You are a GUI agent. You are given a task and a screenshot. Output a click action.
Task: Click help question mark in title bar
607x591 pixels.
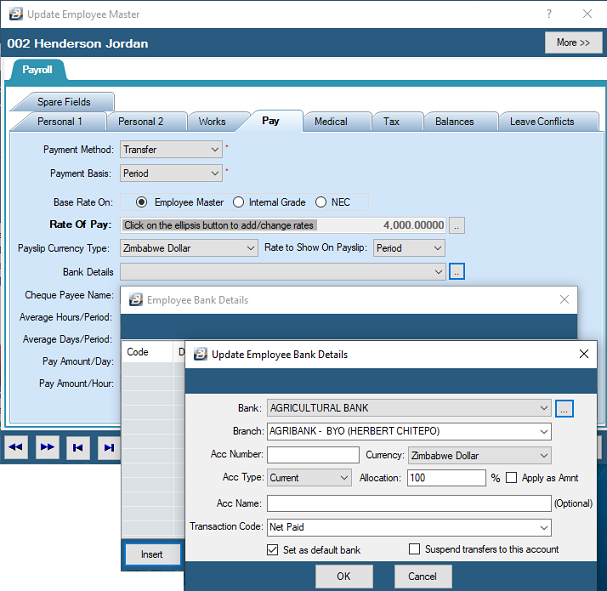pos(549,14)
